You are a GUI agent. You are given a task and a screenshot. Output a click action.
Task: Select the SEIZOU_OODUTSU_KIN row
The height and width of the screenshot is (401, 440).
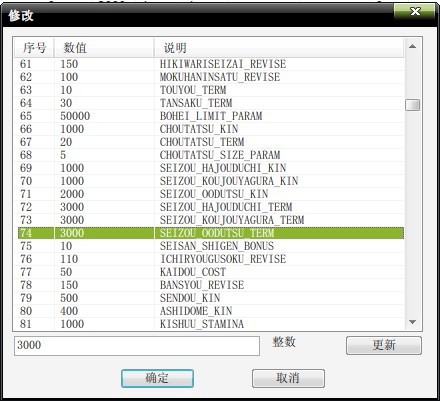click(211, 194)
